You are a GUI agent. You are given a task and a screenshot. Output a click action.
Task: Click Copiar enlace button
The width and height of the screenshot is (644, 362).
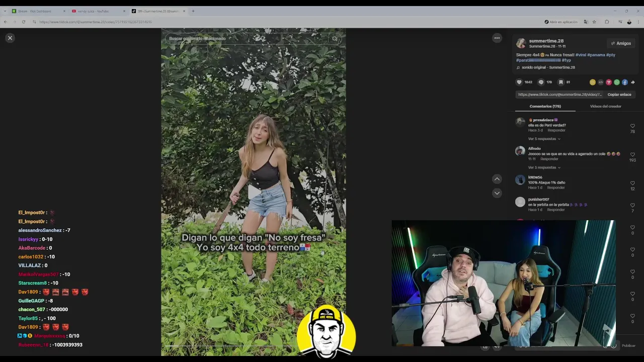click(619, 95)
